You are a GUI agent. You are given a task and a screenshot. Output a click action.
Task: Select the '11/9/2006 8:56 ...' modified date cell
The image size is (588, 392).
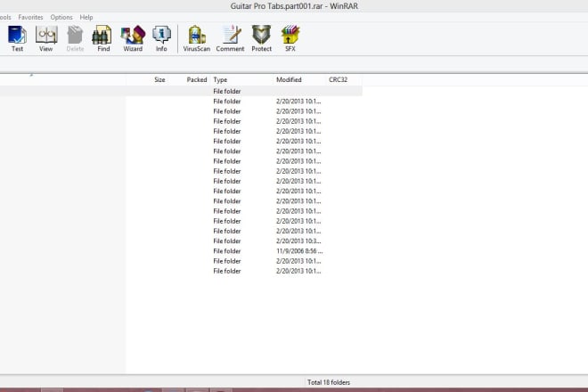coord(299,251)
